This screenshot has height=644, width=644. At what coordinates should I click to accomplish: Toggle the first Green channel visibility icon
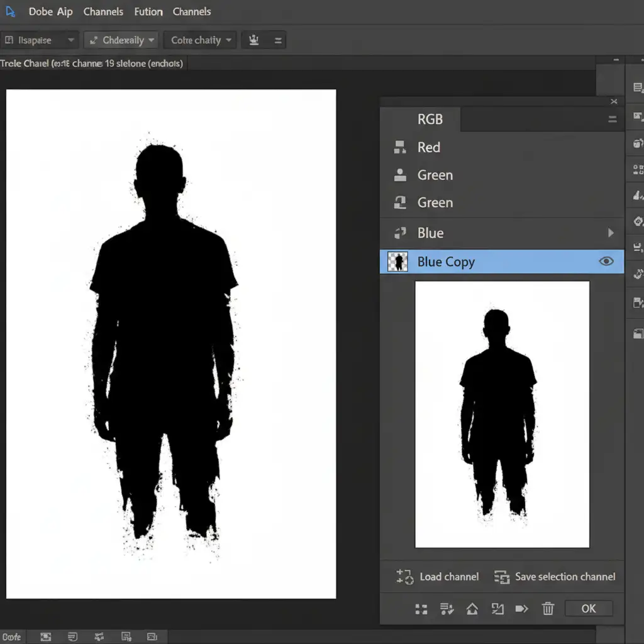400,175
